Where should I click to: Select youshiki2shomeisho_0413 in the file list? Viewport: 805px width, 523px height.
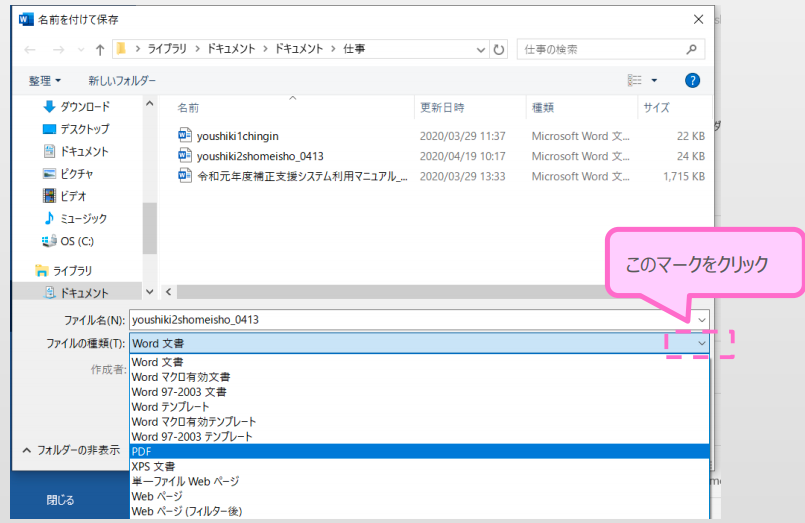click(260, 156)
